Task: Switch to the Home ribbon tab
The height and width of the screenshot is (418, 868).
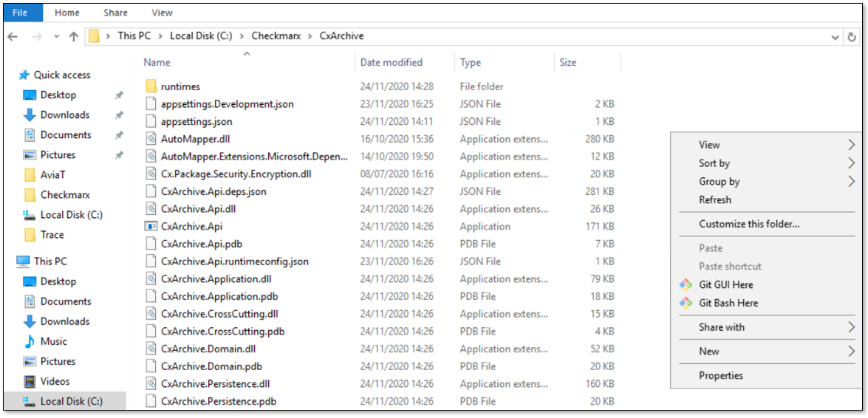Action: pos(67,12)
